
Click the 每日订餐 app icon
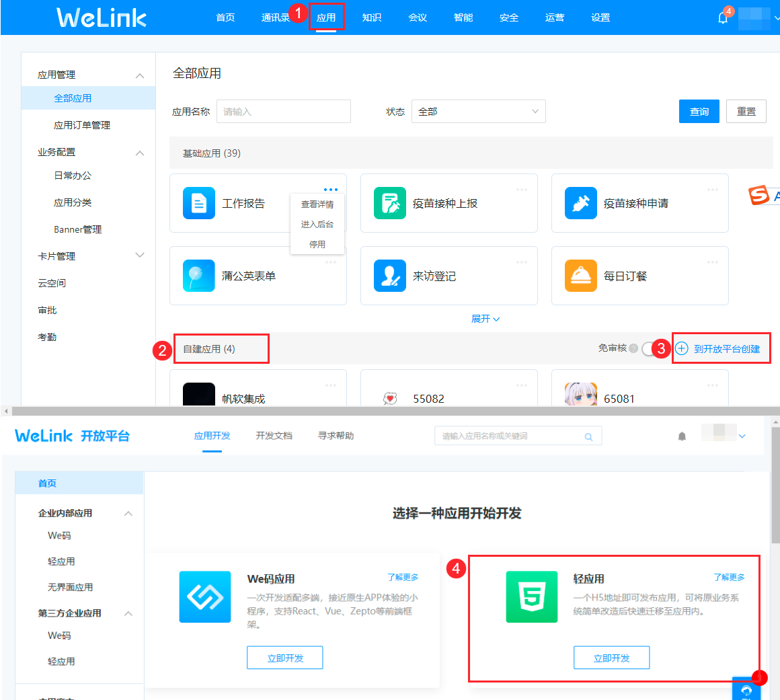(x=581, y=276)
